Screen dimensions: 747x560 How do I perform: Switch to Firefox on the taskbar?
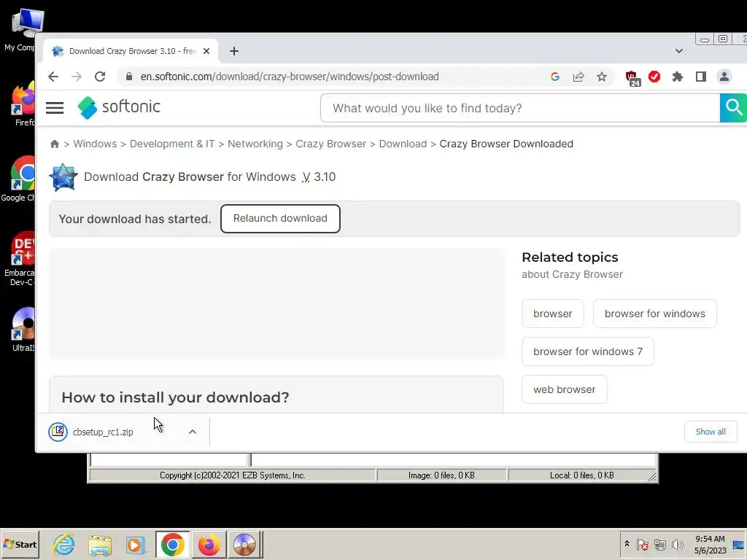coord(209,544)
